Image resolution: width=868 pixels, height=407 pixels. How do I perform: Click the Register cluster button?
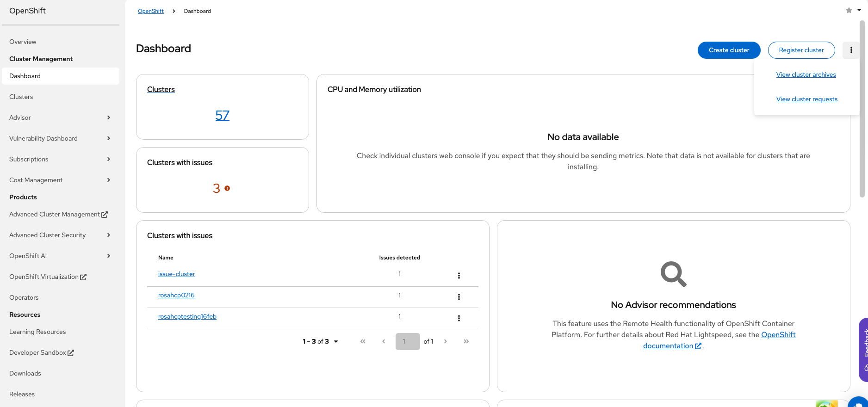[801, 50]
